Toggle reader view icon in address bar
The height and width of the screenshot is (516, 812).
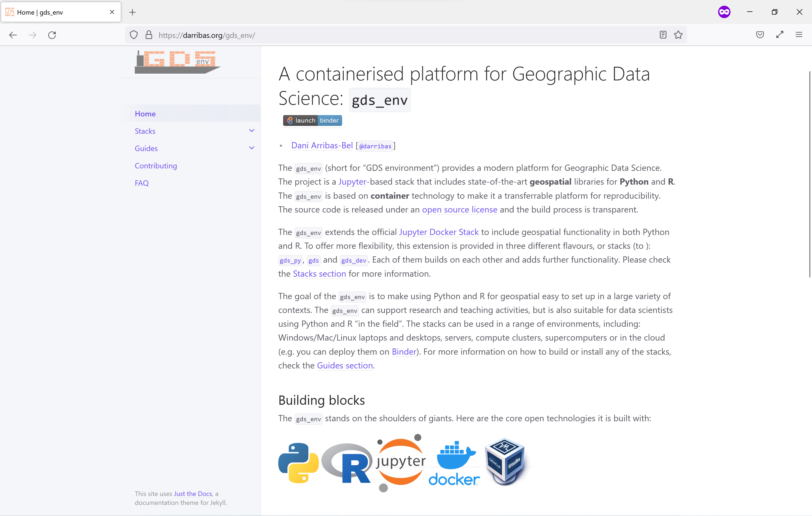(663, 35)
